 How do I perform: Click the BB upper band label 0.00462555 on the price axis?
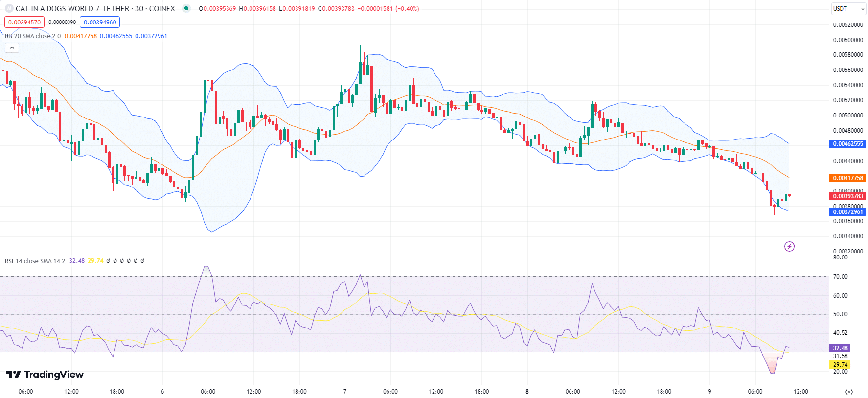pyautogui.click(x=848, y=144)
